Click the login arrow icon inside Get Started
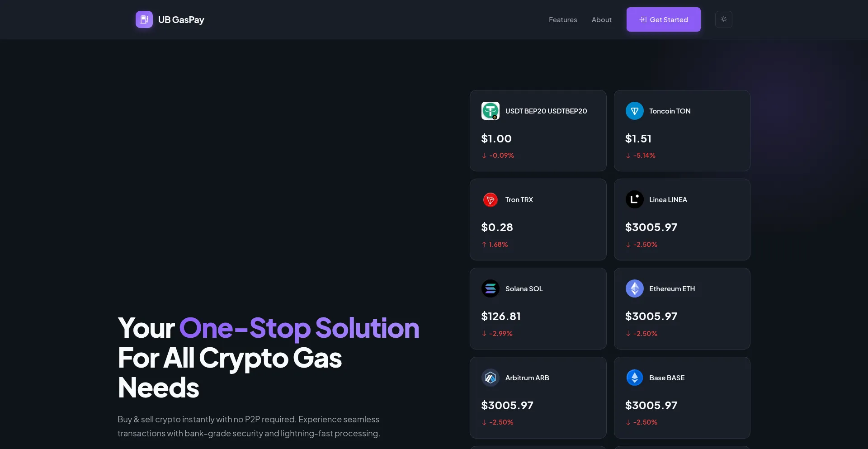This screenshot has width=868, height=449. 644,19
